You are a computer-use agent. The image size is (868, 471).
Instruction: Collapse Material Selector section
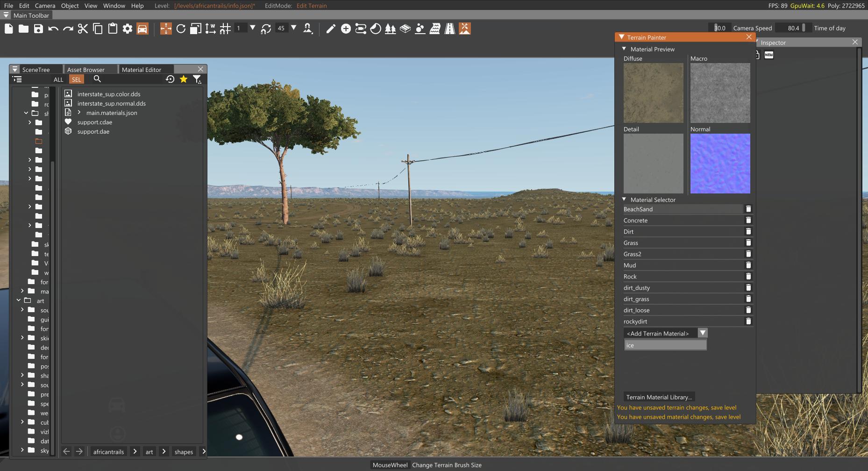pyautogui.click(x=624, y=199)
